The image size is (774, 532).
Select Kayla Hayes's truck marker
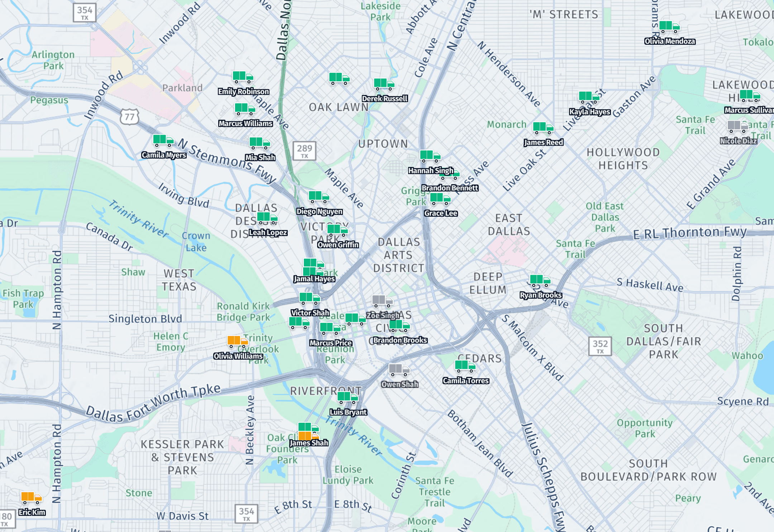tap(589, 97)
